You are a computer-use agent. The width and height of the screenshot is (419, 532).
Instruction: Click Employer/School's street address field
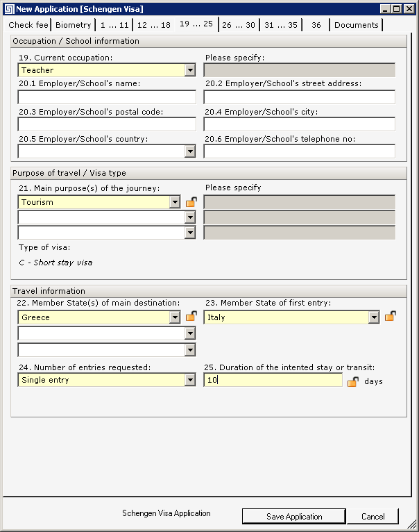click(299, 97)
